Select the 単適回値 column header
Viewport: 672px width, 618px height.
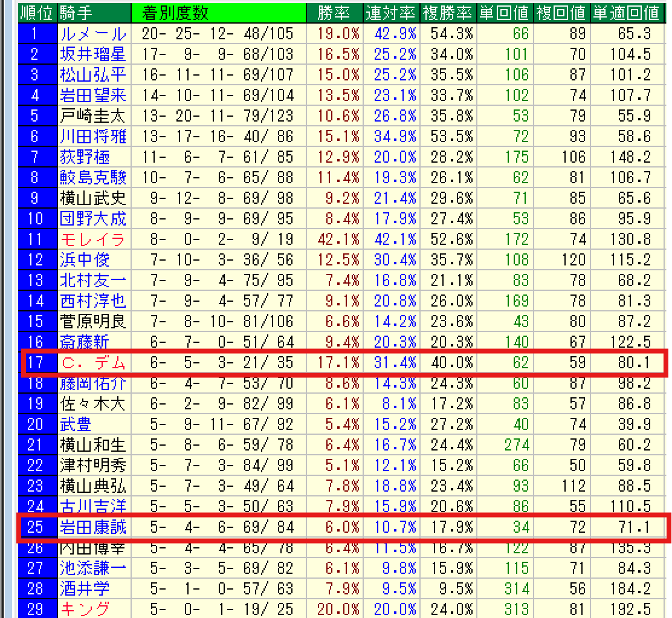[x=625, y=12]
